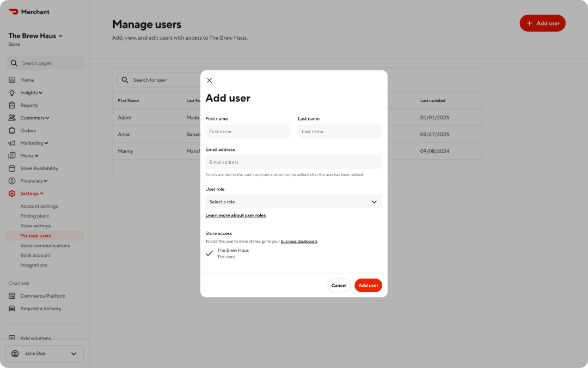Cancel adding the new user
The height and width of the screenshot is (368, 588).
pos(339,285)
